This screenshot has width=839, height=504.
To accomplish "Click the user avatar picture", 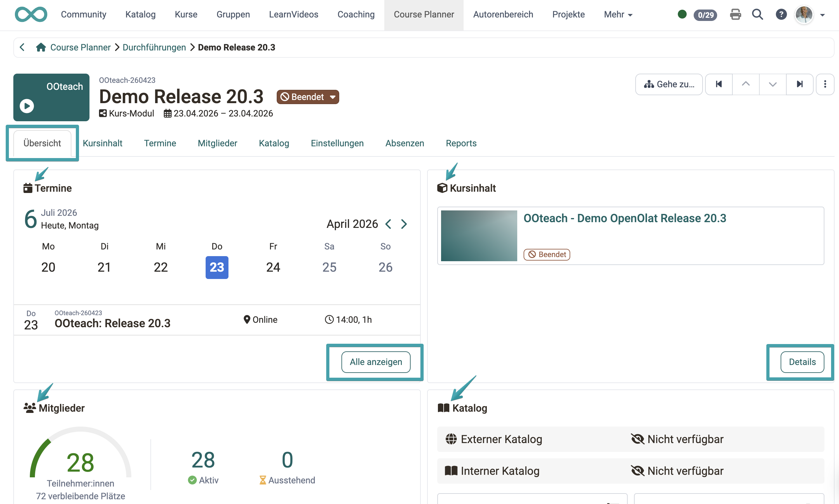I will point(804,15).
